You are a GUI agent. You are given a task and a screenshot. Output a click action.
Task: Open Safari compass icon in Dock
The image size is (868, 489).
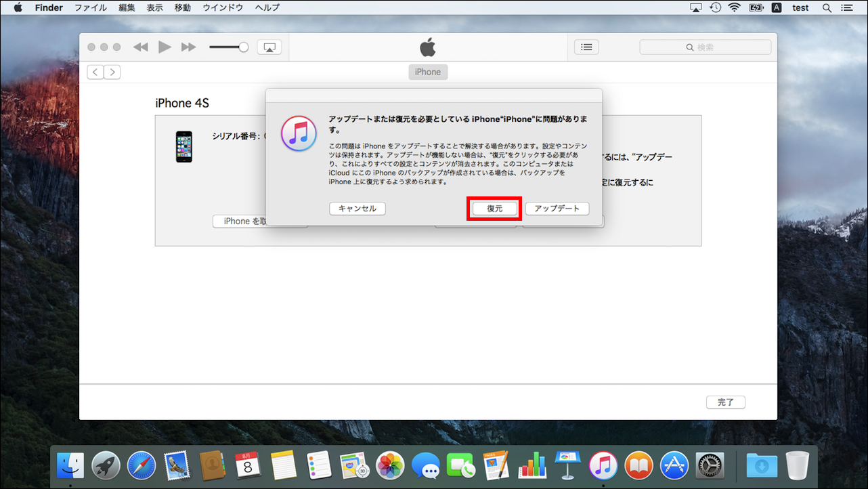(x=142, y=465)
